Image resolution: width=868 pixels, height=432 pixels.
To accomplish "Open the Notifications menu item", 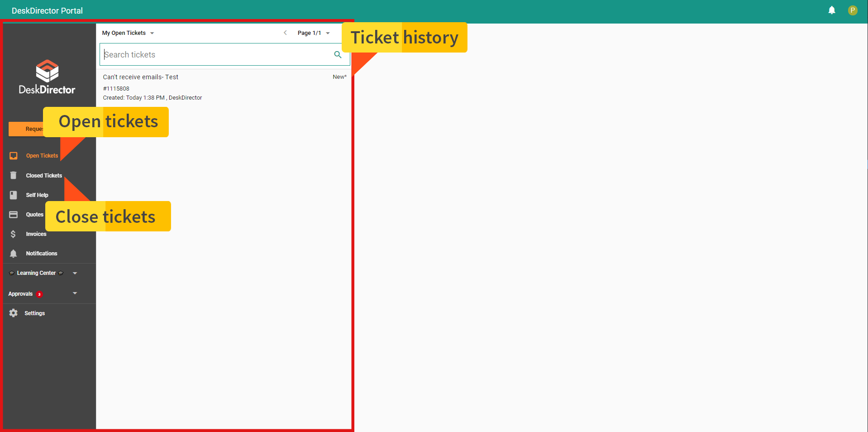I will click(x=42, y=254).
